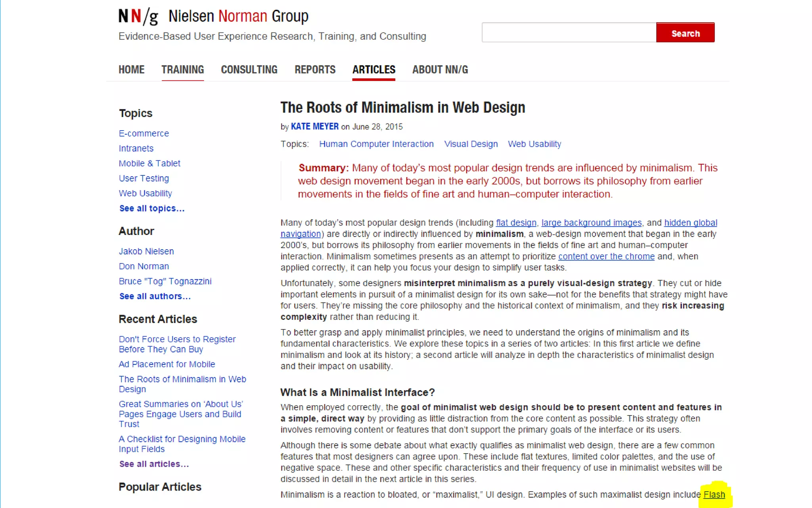This screenshot has height=508, width=812.
Task: Open the REPORTS navigation item
Action: click(315, 70)
